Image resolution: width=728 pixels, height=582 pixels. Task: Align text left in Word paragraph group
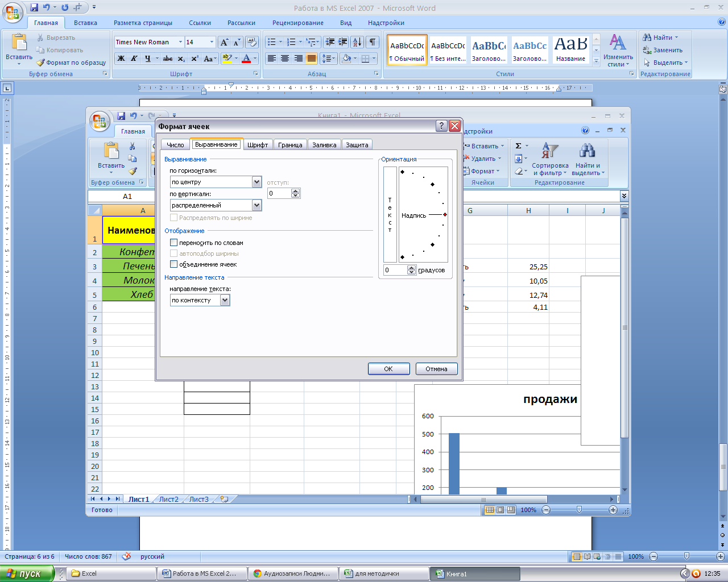point(272,59)
